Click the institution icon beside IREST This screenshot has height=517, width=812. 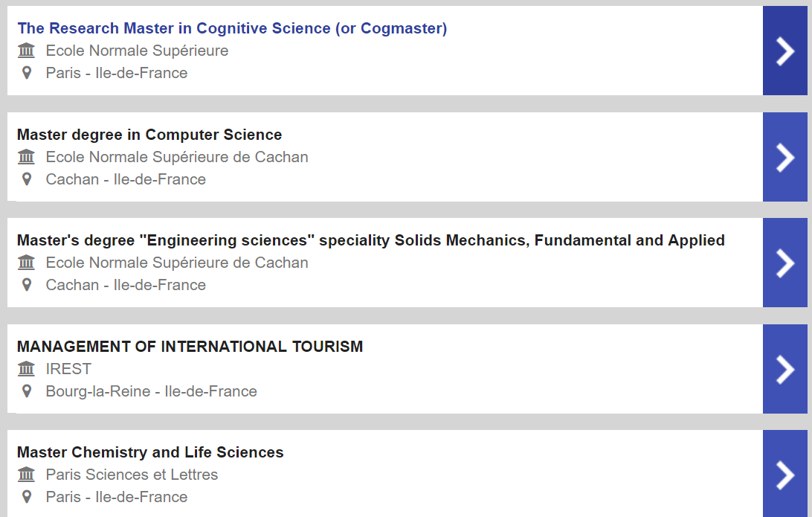[x=27, y=369]
